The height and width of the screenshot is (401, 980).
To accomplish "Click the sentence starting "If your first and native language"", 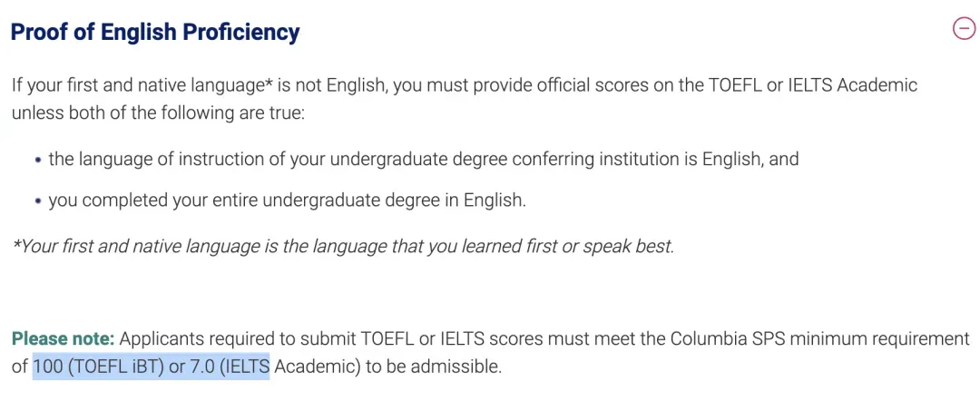I will (x=464, y=85).
